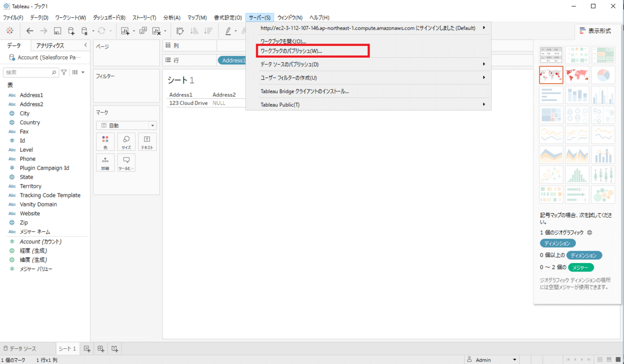This screenshot has height=364, width=624.
Task: Click the redo forward arrow
Action: tap(44, 31)
